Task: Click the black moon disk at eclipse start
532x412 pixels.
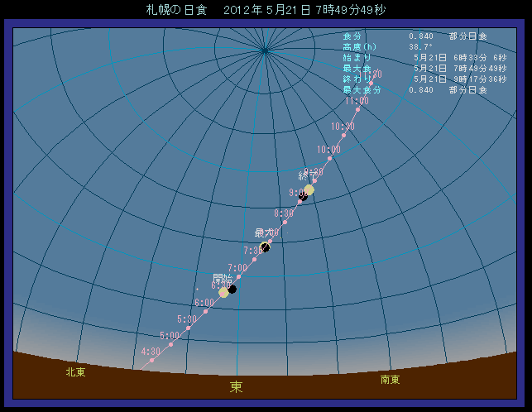Action: (232, 289)
